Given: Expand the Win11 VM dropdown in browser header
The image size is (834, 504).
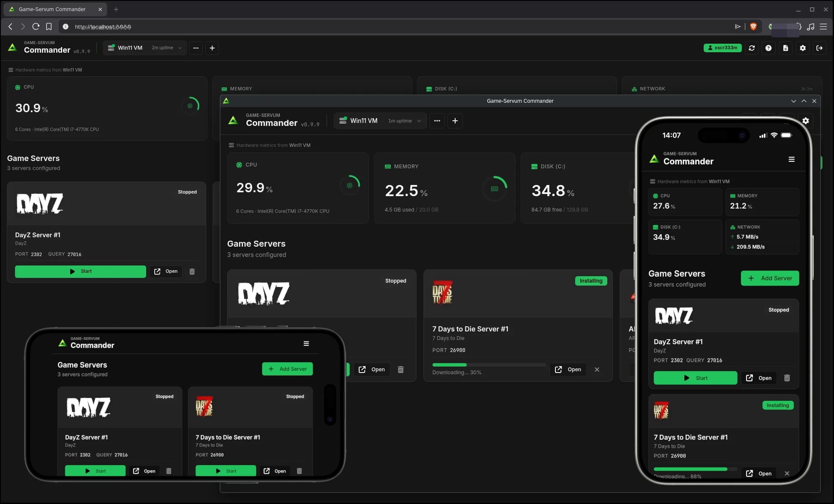Looking at the screenshot, I should pyautogui.click(x=145, y=48).
